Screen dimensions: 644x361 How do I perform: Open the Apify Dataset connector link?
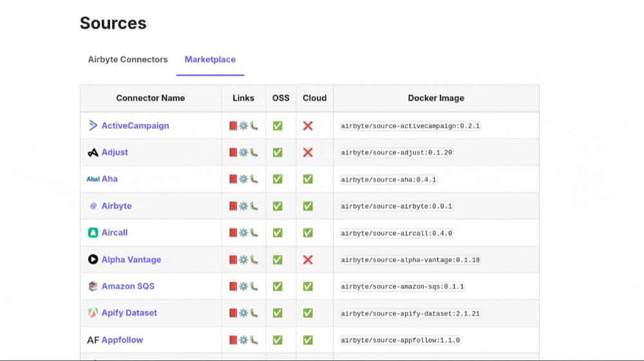click(129, 313)
